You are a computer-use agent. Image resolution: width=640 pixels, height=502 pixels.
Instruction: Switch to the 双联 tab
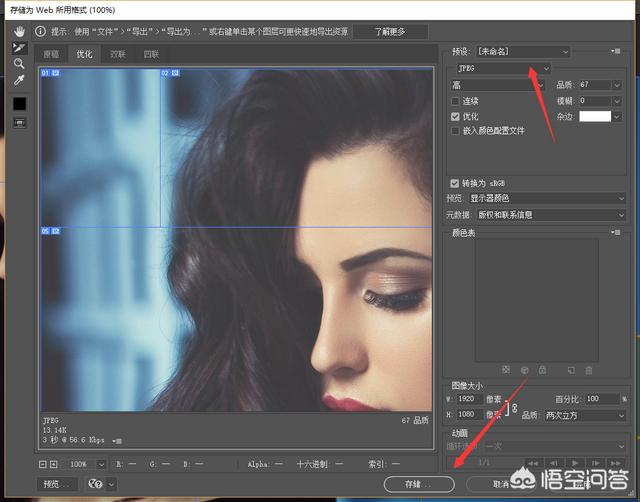[x=118, y=54]
